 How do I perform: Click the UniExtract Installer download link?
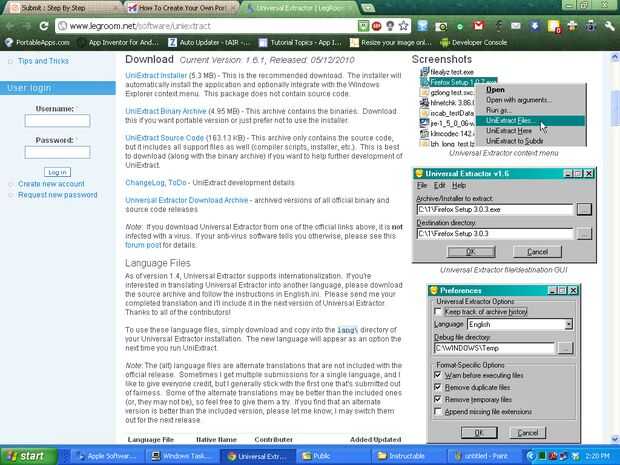156,75
